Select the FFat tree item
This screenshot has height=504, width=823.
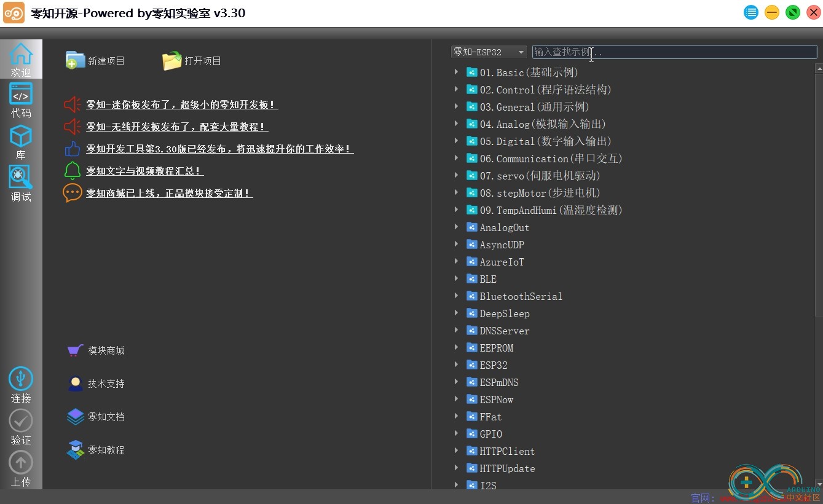(x=490, y=417)
